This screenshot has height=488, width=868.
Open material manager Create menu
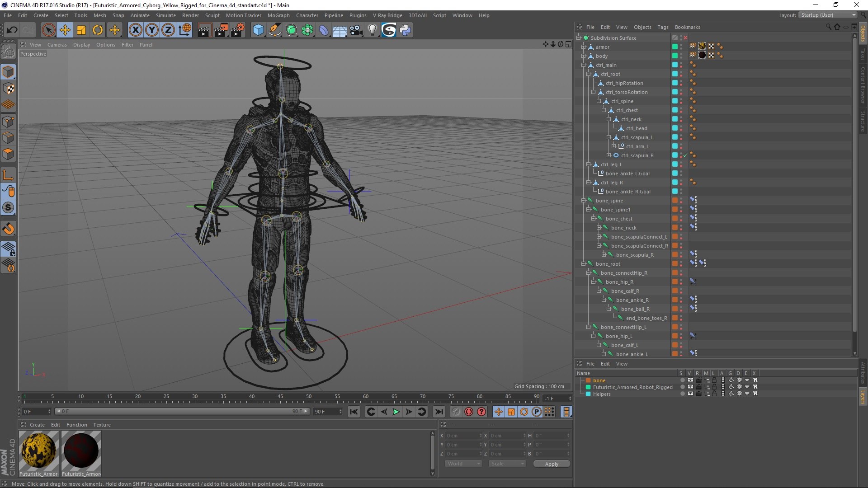[x=37, y=425]
